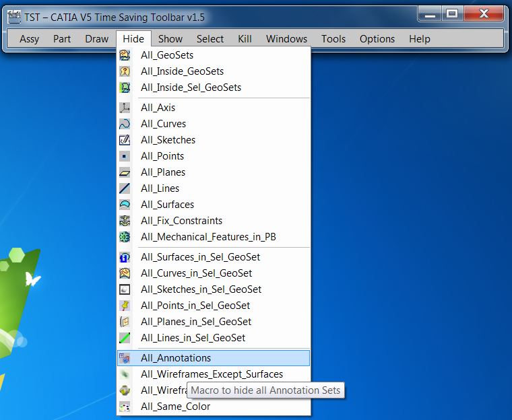Click the All_Axis axis-system icon
This screenshot has width=512, height=420.
pyautogui.click(x=125, y=108)
